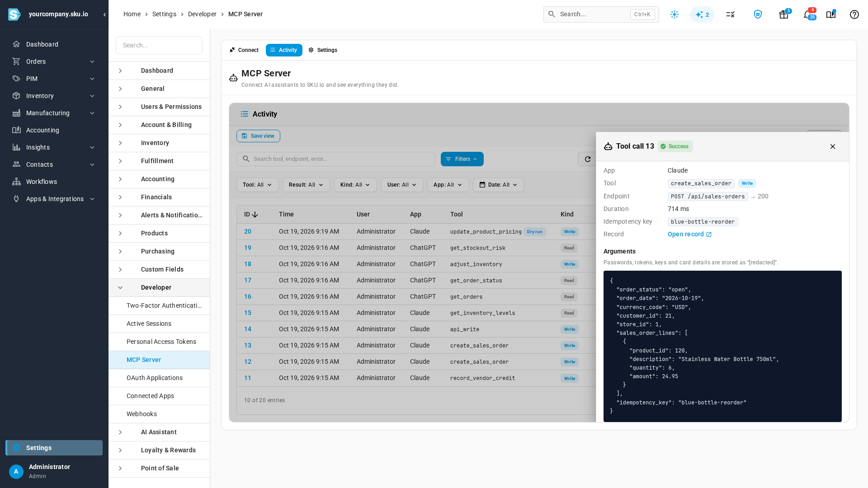Click the refresh activity button
This screenshot has height=488, width=868.
(x=587, y=159)
